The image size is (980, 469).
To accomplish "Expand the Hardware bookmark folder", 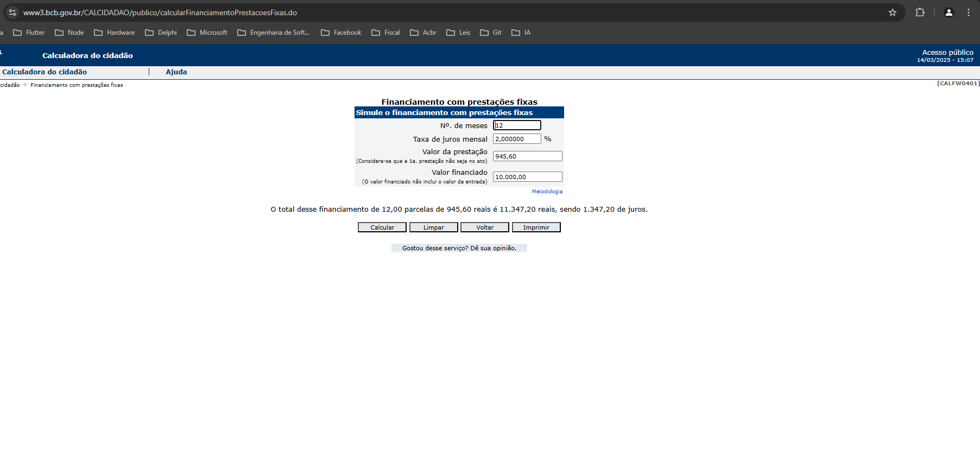I will pyautogui.click(x=115, y=33).
